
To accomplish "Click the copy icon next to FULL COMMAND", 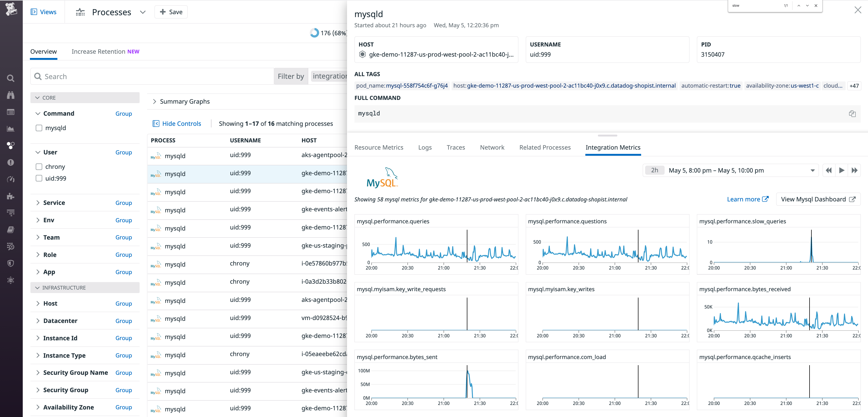I will tap(852, 114).
